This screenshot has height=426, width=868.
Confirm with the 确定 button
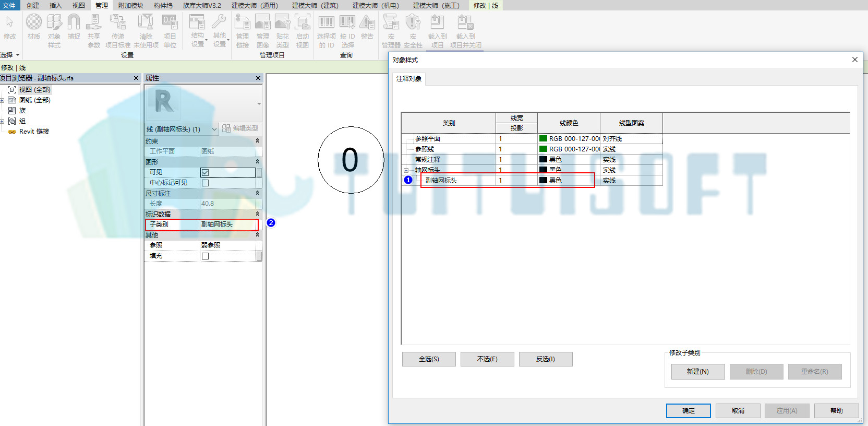[x=688, y=411]
